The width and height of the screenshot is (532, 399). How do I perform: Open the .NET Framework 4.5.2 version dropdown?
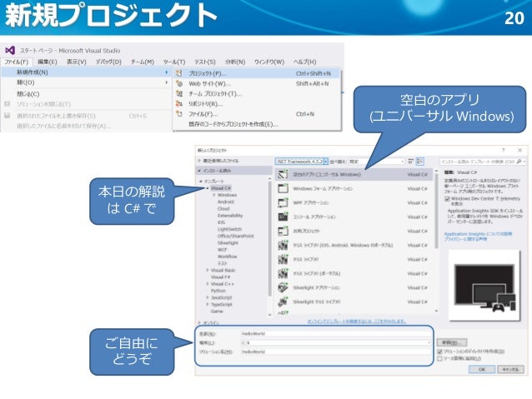click(302, 162)
